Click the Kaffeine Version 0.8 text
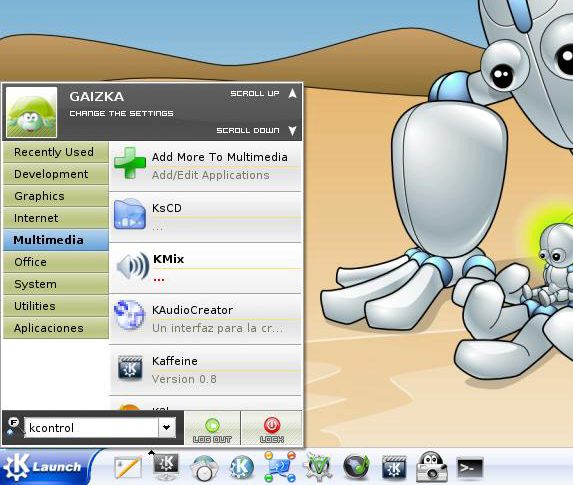This screenshot has width=573, height=485. (184, 379)
